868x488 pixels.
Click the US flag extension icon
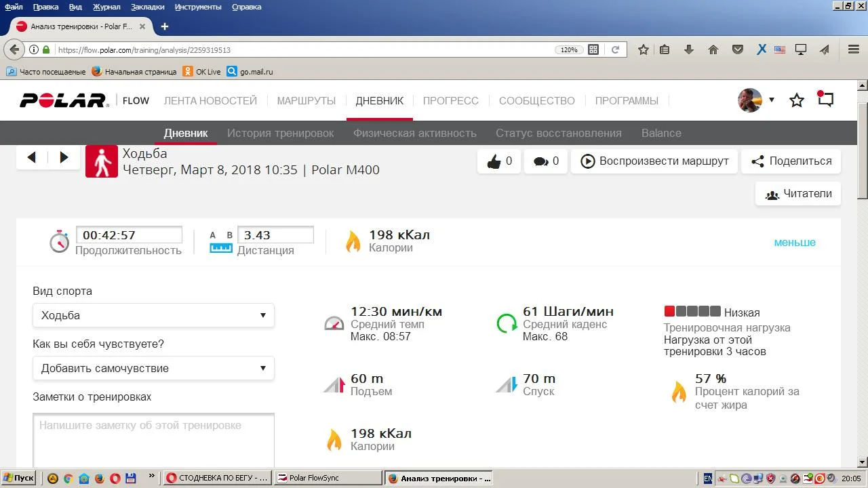coord(780,49)
